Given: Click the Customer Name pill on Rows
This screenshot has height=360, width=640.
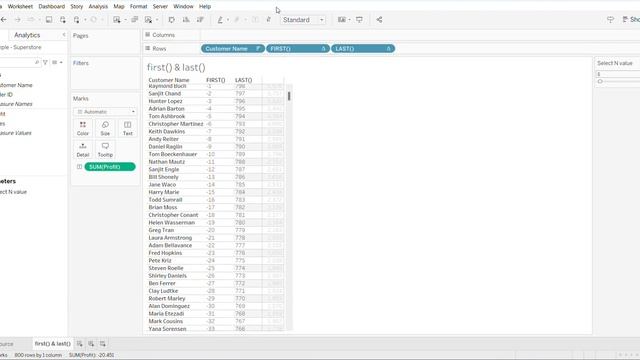Looking at the screenshot, I should click(233, 49).
